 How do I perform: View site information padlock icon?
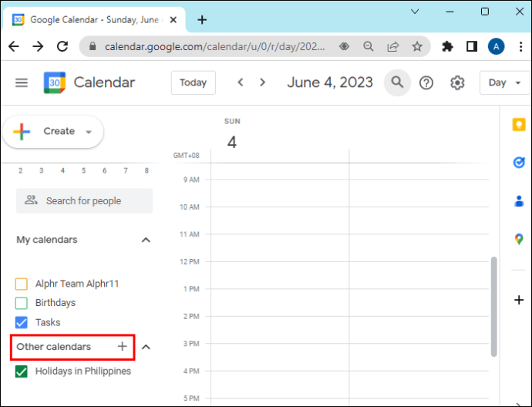[x=93, y=46]
